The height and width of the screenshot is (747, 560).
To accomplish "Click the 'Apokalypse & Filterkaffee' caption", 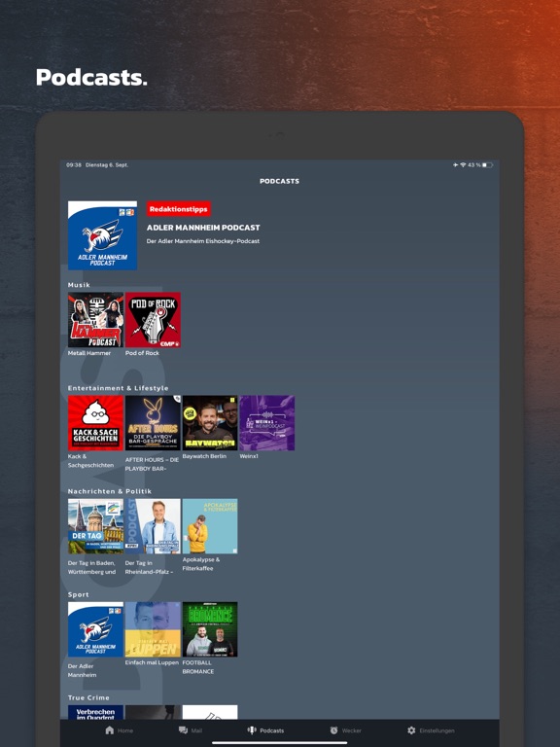I will pos(201,564).
